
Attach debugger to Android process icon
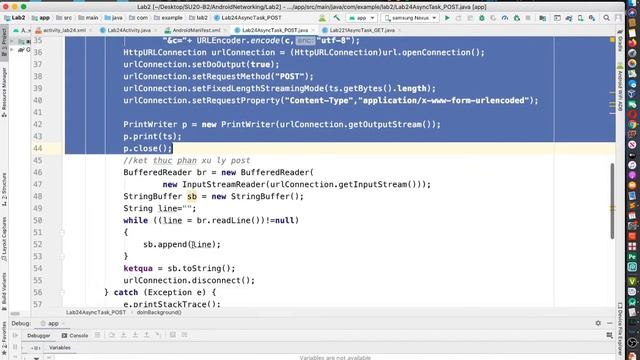point(517,18)
